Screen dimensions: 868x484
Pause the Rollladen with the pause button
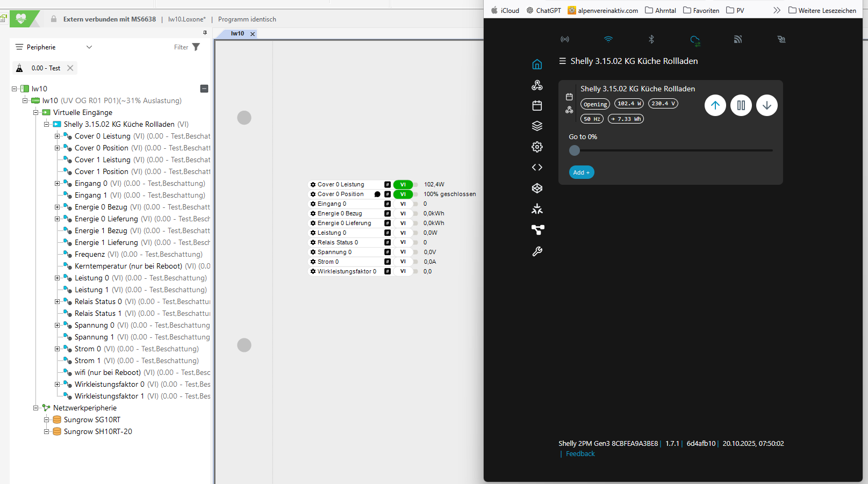[741, 105]
